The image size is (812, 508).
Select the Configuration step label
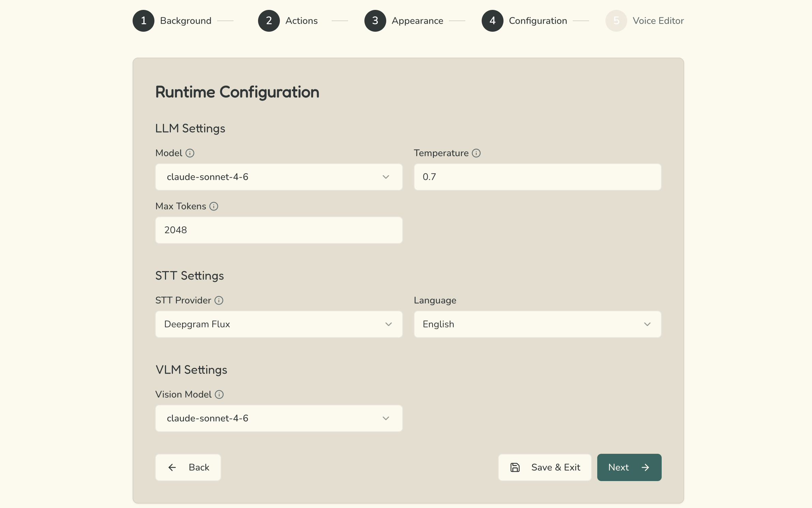click(538, 21)
